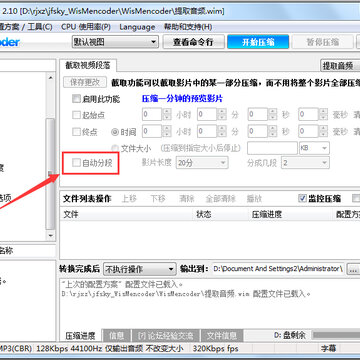Switch to the 论坛经验交流 tab
Screen dimensions: 360x360
(x=165, y=336)
